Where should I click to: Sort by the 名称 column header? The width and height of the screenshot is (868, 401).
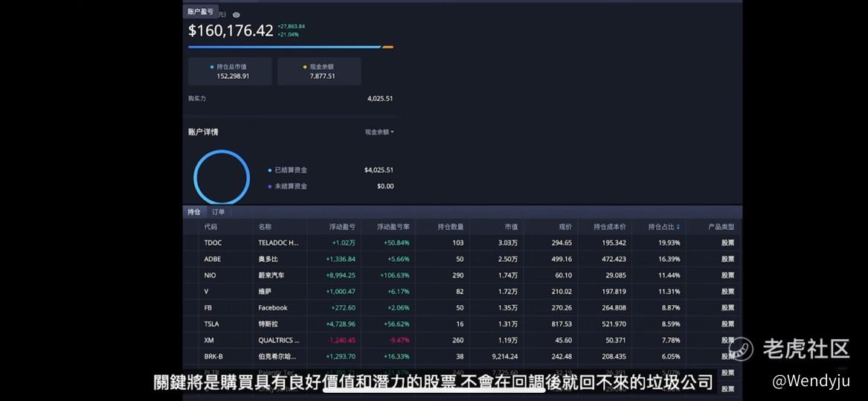click(x=265, y=227)
